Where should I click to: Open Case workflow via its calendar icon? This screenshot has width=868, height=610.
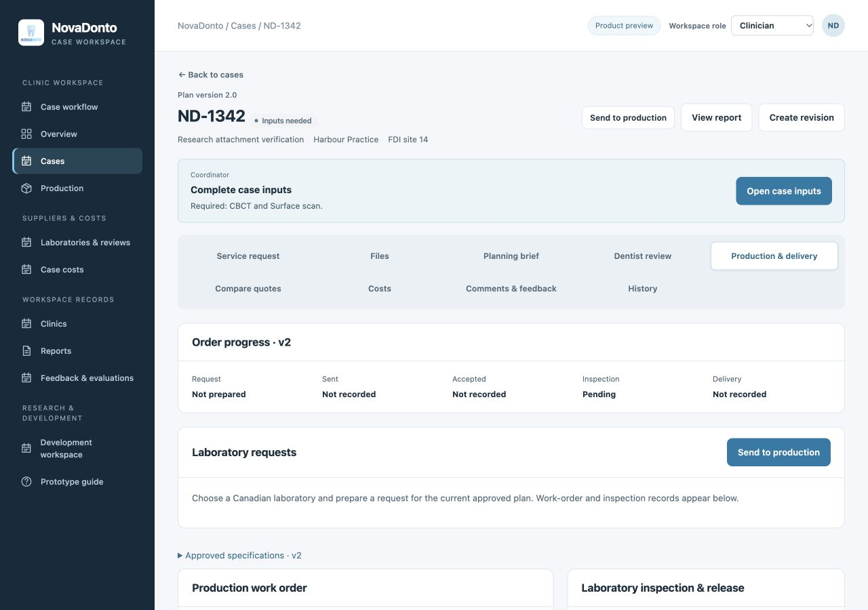click(x=26, y=107)
